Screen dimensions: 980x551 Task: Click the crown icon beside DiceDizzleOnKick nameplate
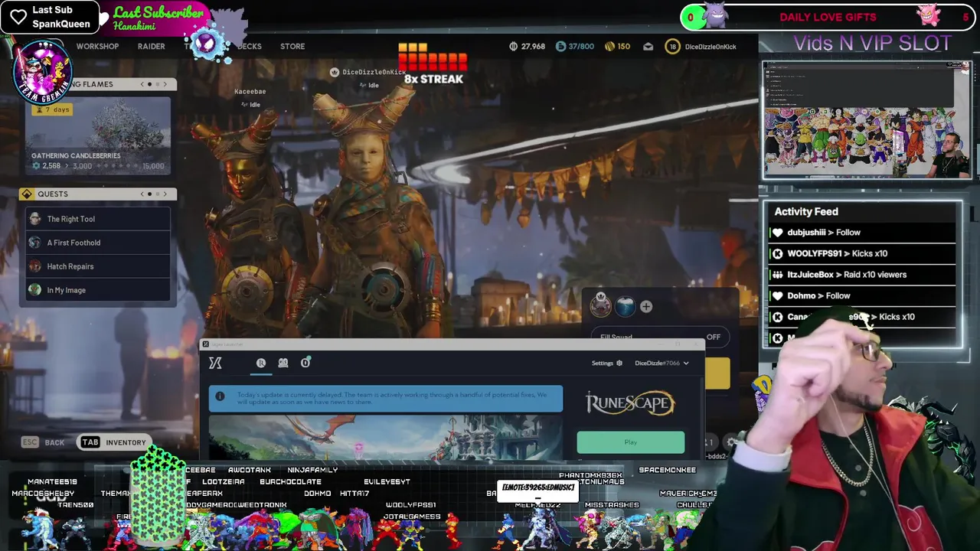(334, 72)
